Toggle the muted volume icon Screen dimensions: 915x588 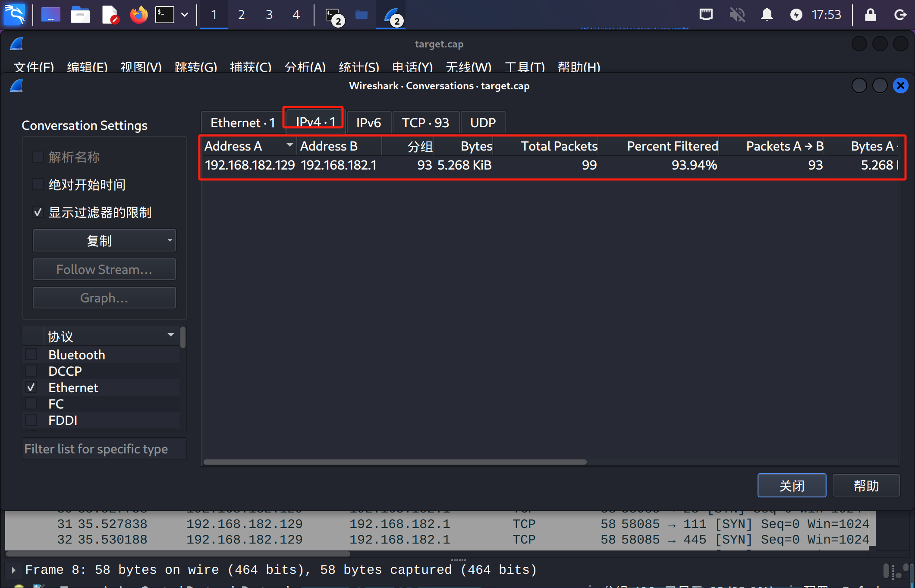(737, 15)
